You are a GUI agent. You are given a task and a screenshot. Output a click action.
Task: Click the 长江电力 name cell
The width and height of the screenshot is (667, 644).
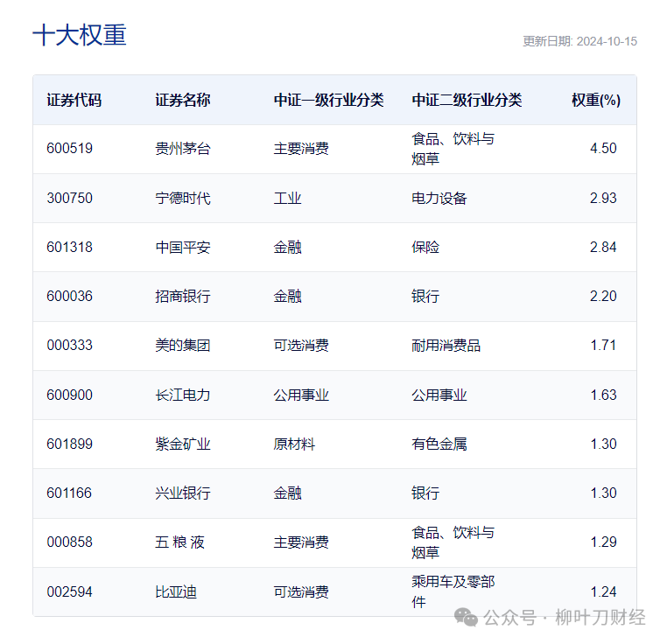pyautogui.click(x=182, y=395)
